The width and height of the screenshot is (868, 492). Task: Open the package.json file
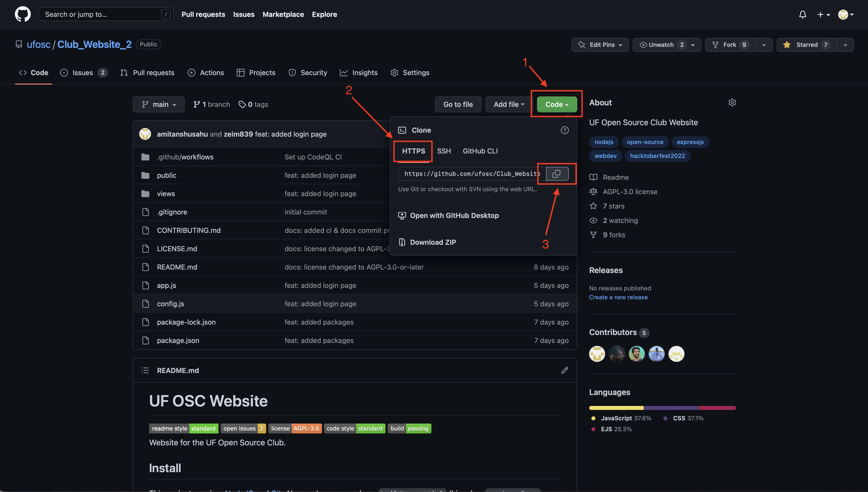click(178, 340)
